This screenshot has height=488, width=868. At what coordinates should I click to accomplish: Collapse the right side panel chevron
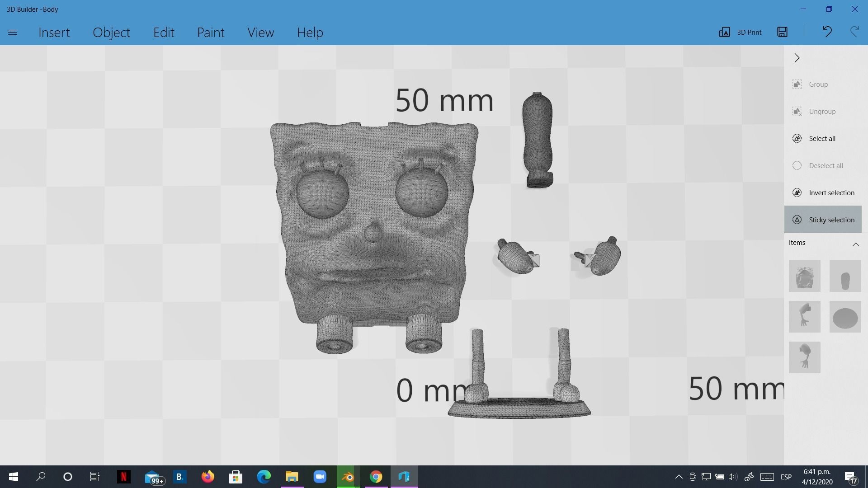(x=797, y=58)
